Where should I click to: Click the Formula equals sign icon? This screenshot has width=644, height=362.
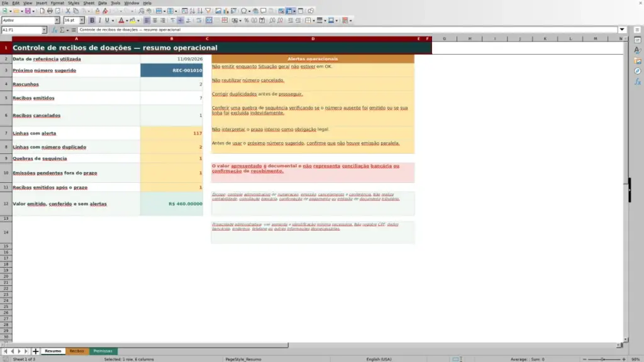pos(74,30)
